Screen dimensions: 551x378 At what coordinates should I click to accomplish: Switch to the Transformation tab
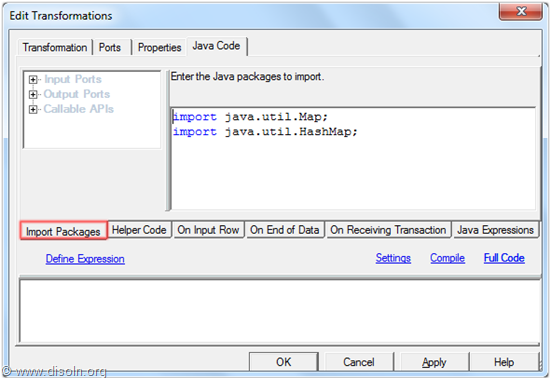coord(55,47)
